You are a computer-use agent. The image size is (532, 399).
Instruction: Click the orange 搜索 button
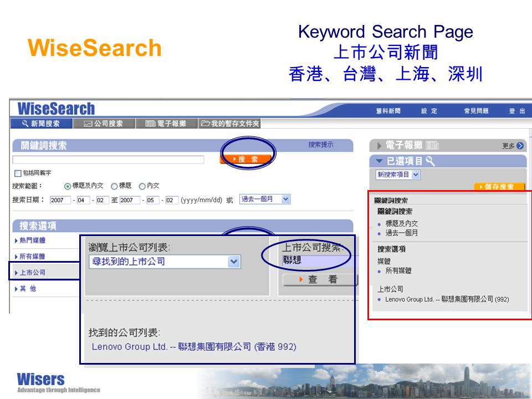pyautogui.click(x=246, y=159)
